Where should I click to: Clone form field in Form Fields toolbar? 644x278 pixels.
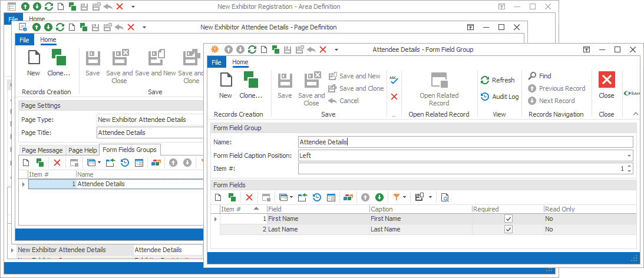click(x=232, y=197)
